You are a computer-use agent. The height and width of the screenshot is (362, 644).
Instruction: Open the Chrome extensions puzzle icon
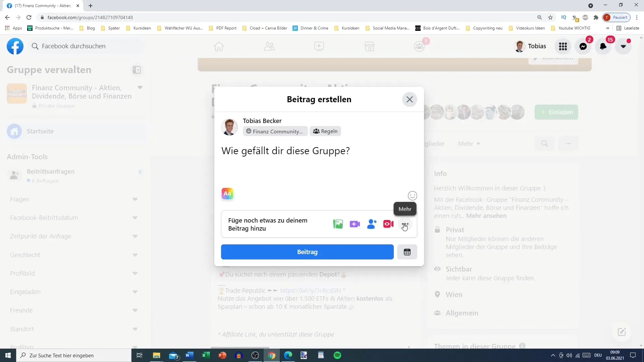[x=596, y=17]
